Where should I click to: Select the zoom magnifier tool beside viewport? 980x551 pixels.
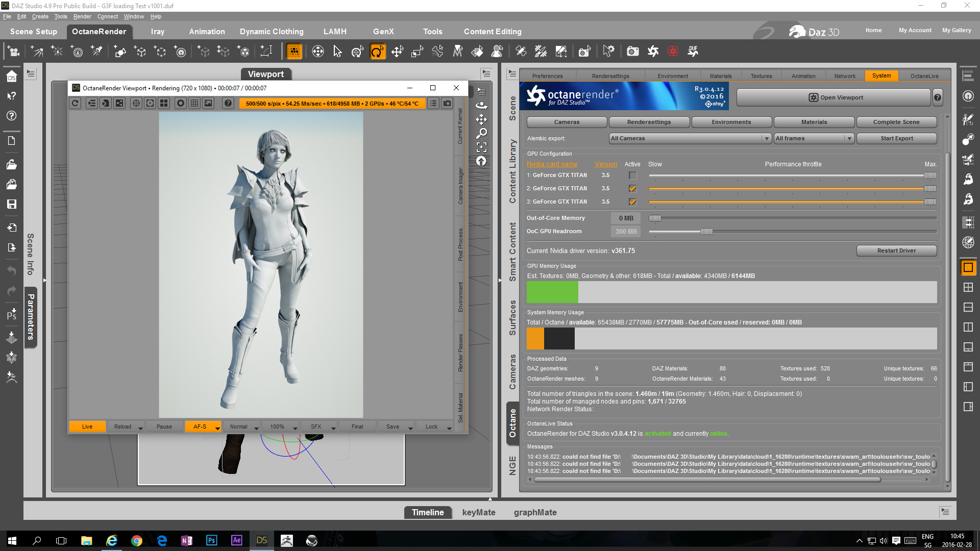[x=481, y=133]
